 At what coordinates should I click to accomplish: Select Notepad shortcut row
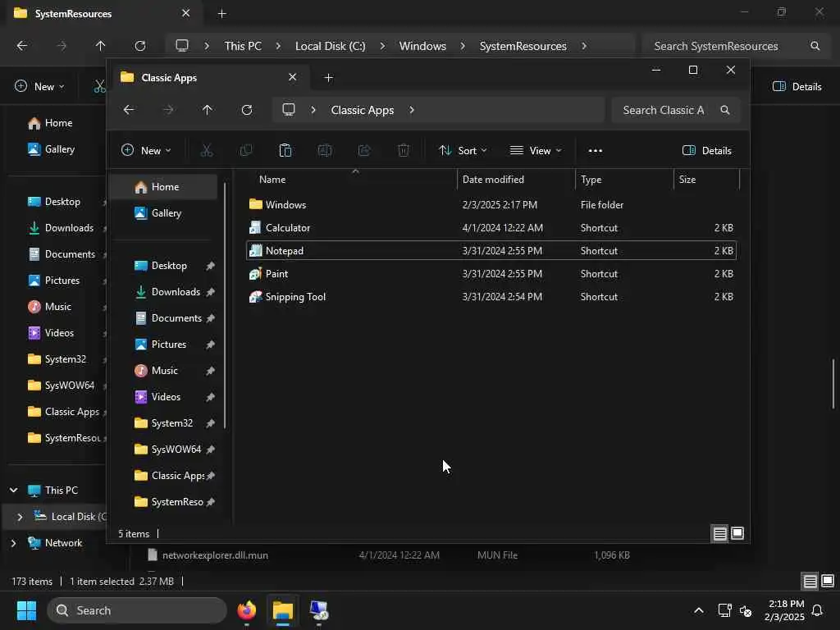(x=491, y=251)
